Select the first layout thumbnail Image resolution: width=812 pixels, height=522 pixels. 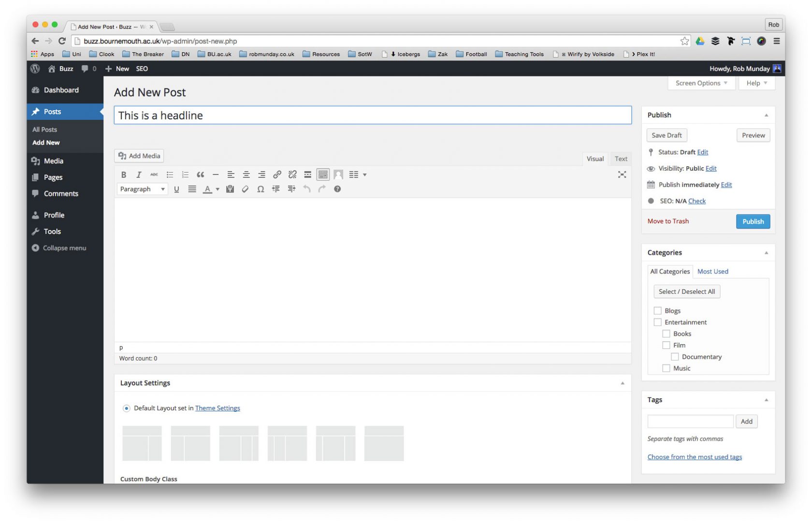click(142, 443)
